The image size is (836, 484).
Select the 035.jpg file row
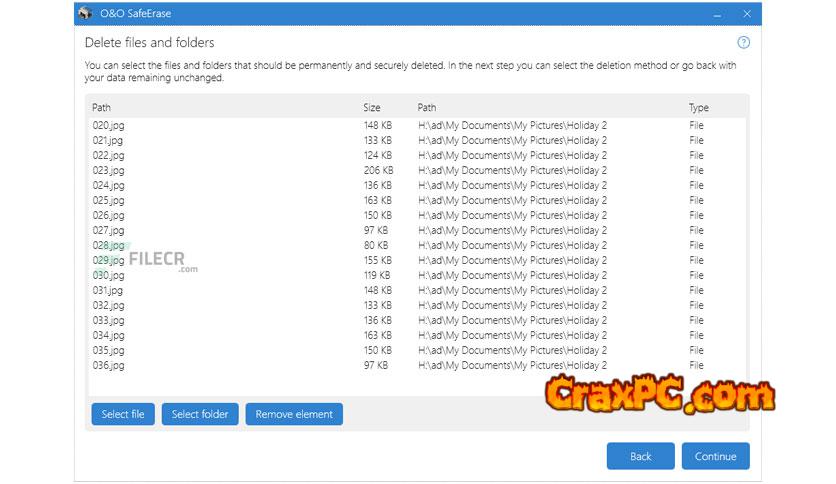[x=417, y=350]
